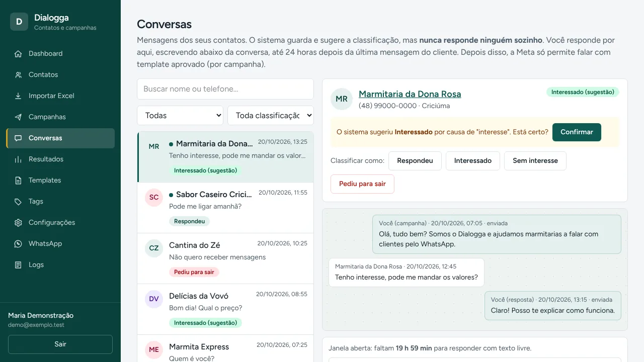The image size is (644, 362).
Task: Click the Conversas chat bubble icon
Action: [18, 138]
